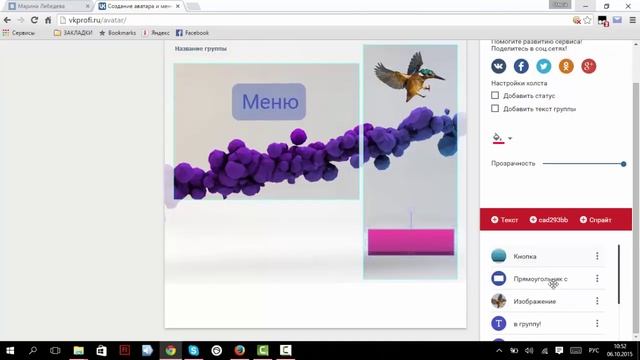This screenshot has height=360, width=640.
Task: Share via the Google Plus icon
Action: [588, 66]
